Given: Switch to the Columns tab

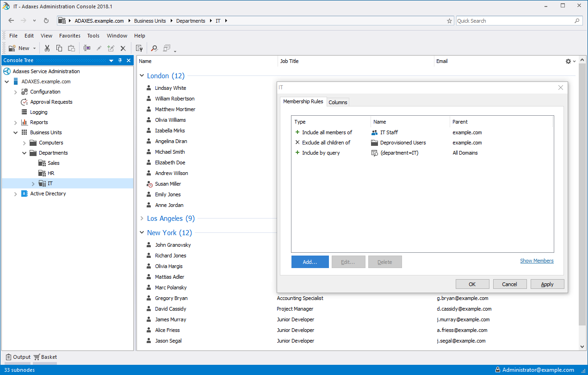Looking at the screenshot, I should click(338, 101).
